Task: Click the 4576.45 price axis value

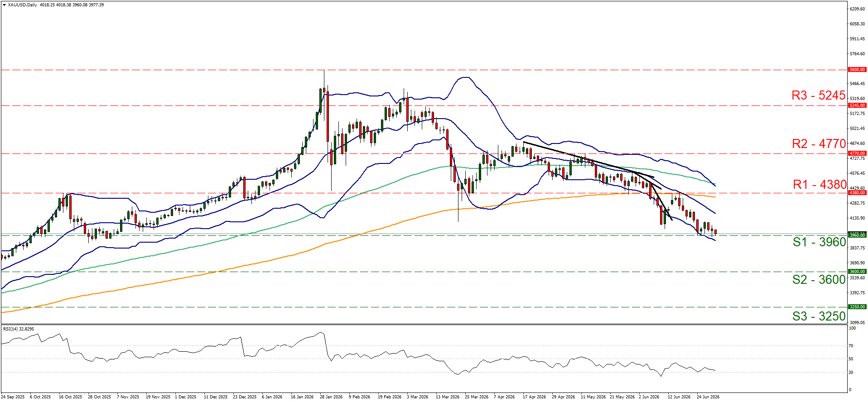Action: 857,173
